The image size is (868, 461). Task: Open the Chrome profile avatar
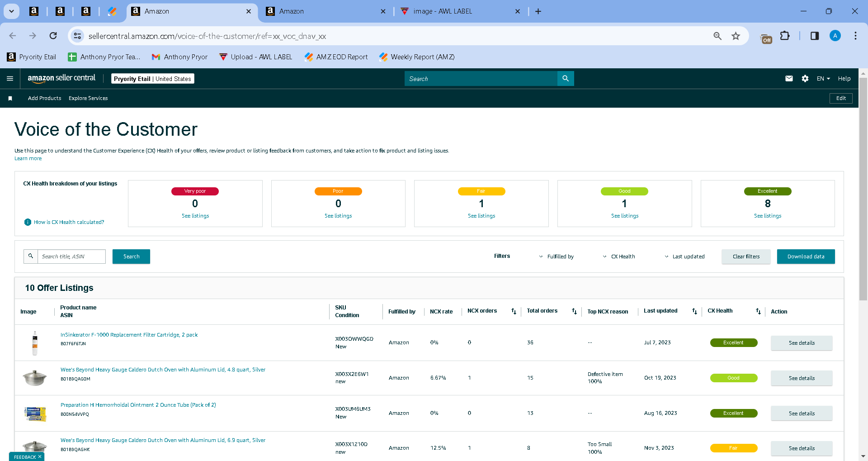(x=835, y=36)
